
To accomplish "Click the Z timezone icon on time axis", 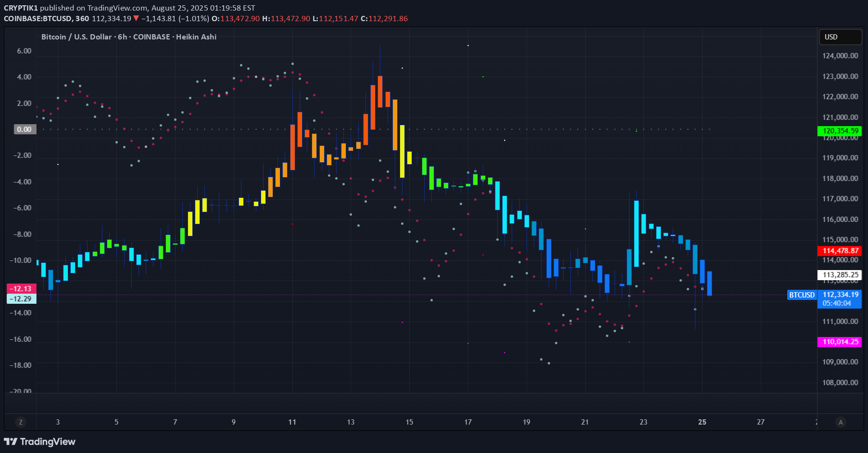I will [20, 422].
